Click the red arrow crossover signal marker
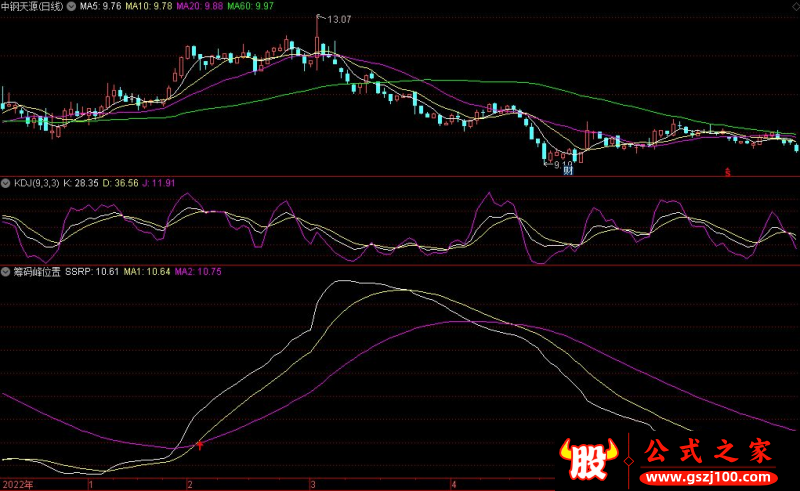 point(199,444)
